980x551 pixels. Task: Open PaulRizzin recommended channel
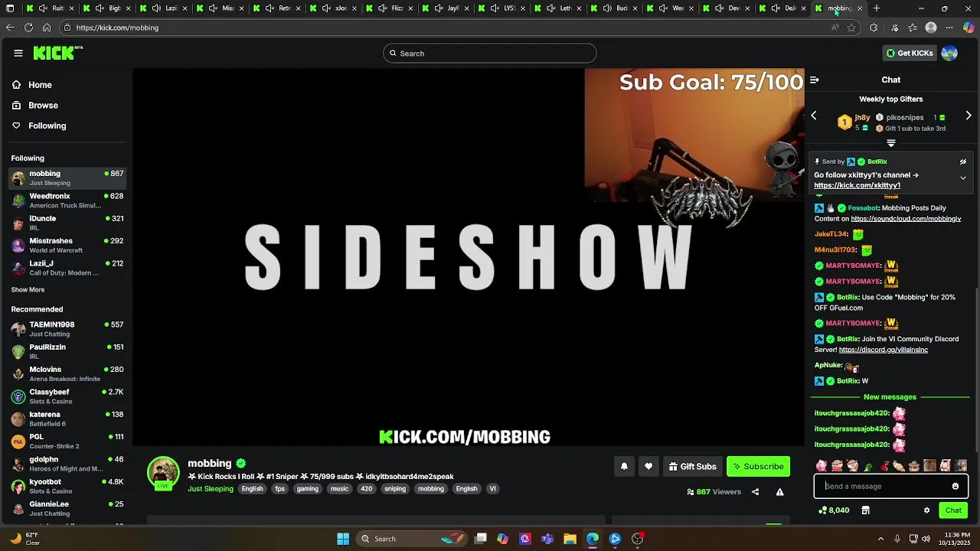67,351
